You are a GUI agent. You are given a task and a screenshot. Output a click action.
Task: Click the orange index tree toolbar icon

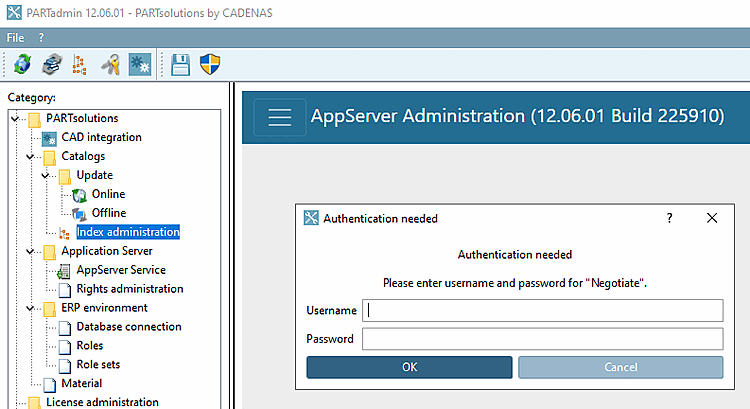[80, 65]
